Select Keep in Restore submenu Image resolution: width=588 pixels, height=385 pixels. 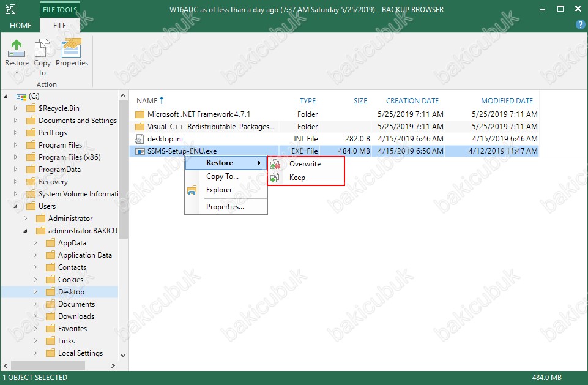(x=305, y=178)
